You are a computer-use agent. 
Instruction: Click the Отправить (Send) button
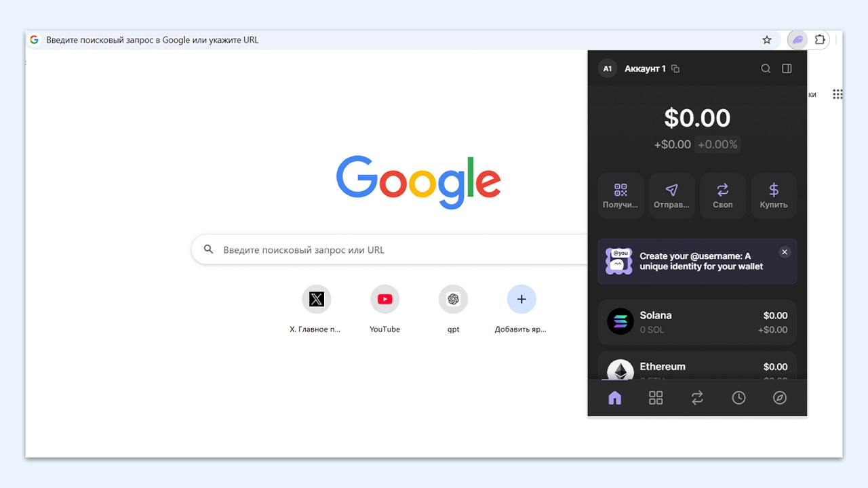pyautogui.click(x=671, y=196)
